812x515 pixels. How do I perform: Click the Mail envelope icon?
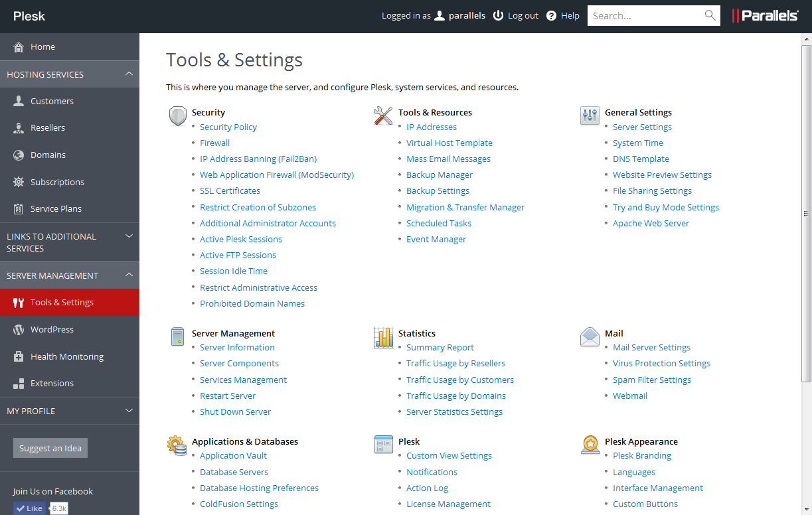[x=590, y=337]
